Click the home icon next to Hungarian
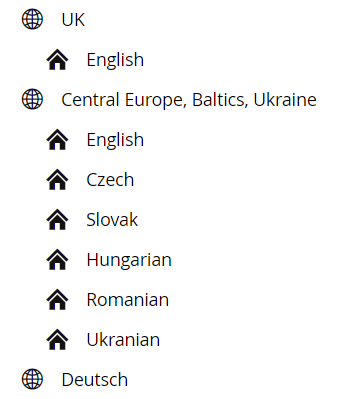Screen dimensions: 362x399 click(x=57, y=259)
